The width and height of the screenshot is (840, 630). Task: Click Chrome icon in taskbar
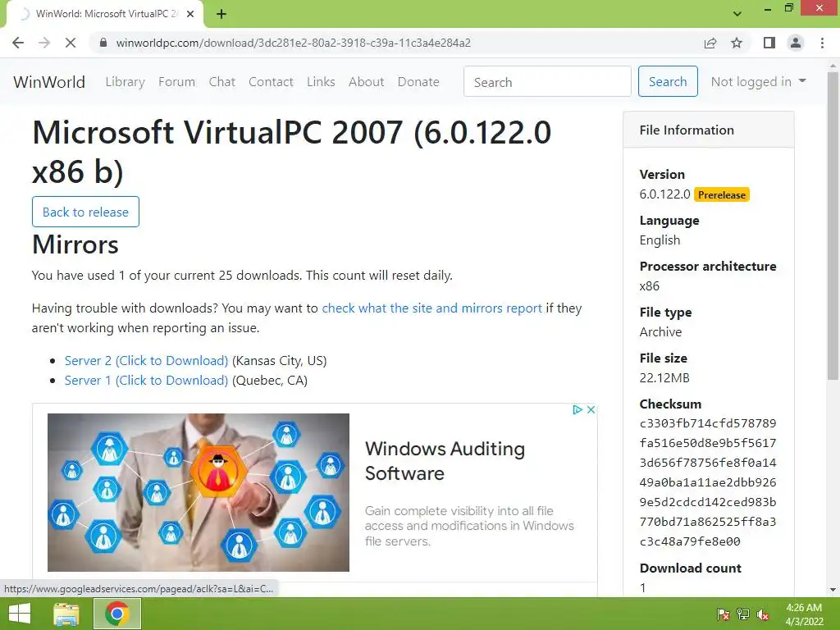point(117,614)
